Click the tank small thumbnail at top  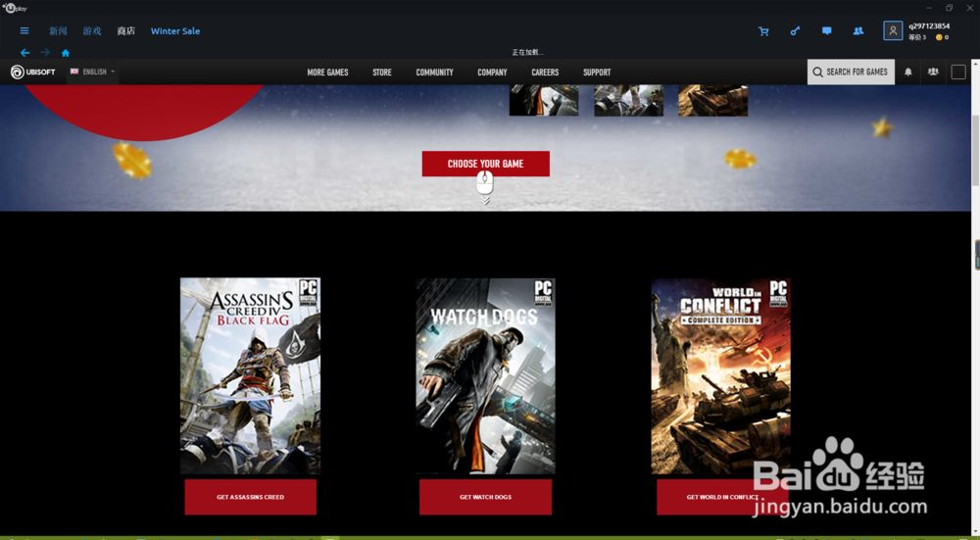(x=713, y=101)
